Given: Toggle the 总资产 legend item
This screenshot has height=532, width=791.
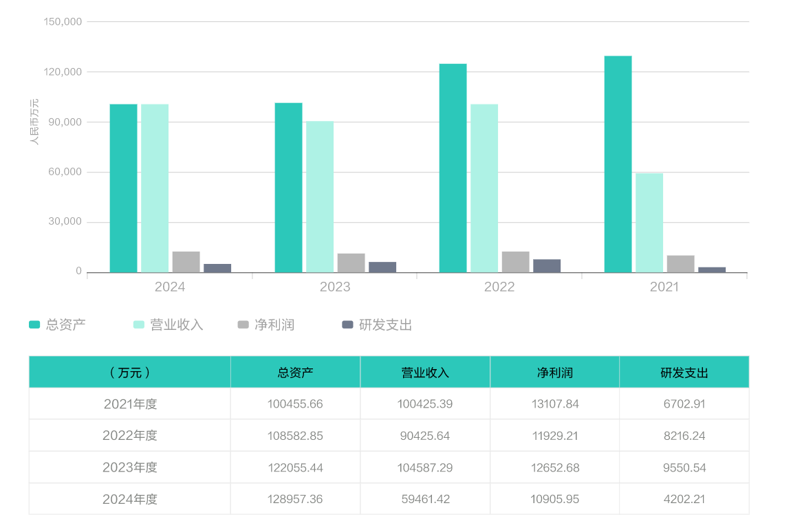Looking at the screenshot, I should 57,324.
